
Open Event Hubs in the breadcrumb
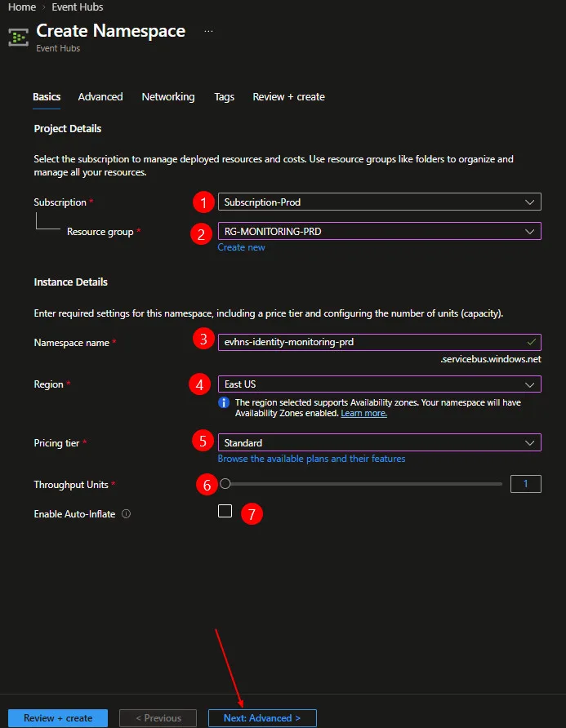click(x=78, y=7)
